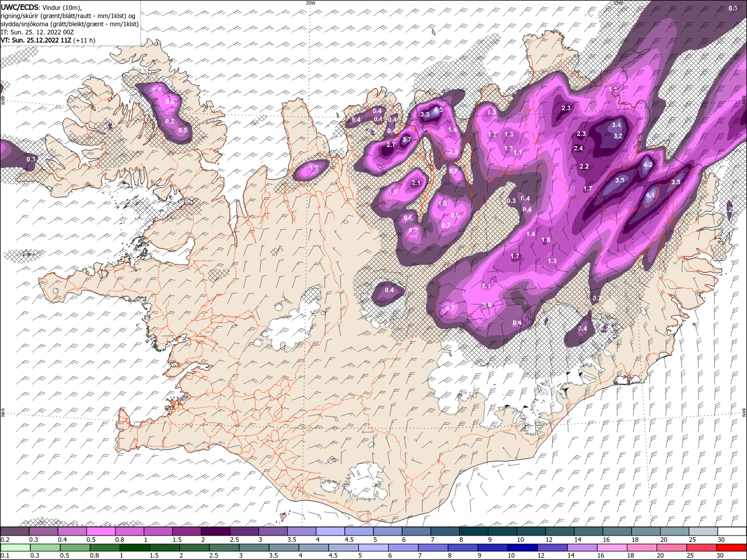The height and width of the screenshot is (560, 747).
Task: Click the 2.2 snowfall value on the map
Action: [x=584, y=167]
